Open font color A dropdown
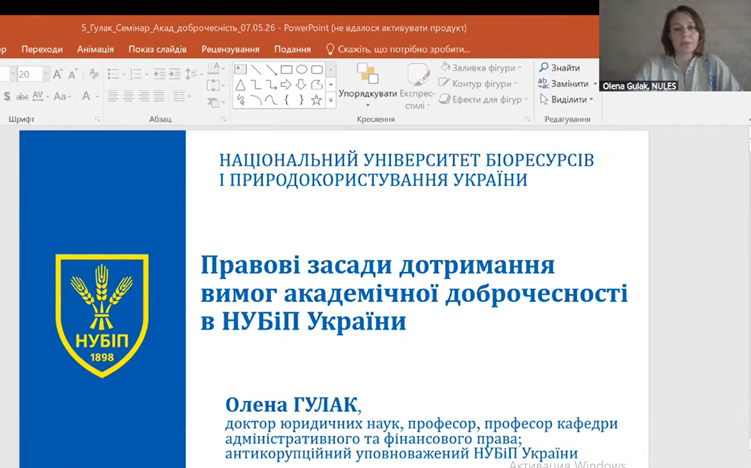This screenshot has height=468, width=751. coord(98,96)
